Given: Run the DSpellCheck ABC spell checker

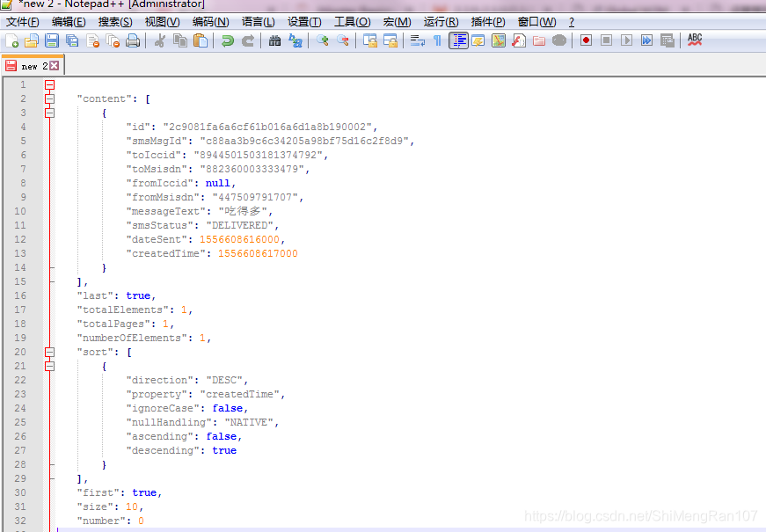Looking at the screenshot, I should tap(694, 40).
